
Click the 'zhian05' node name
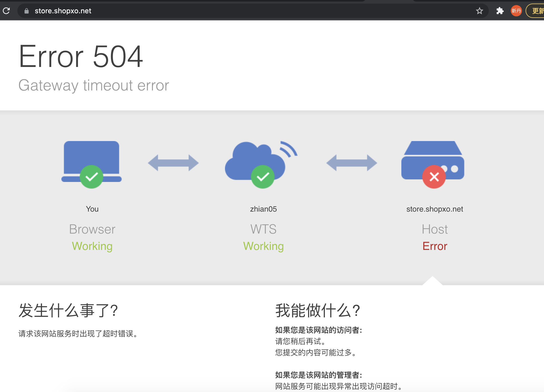[263, 209]
